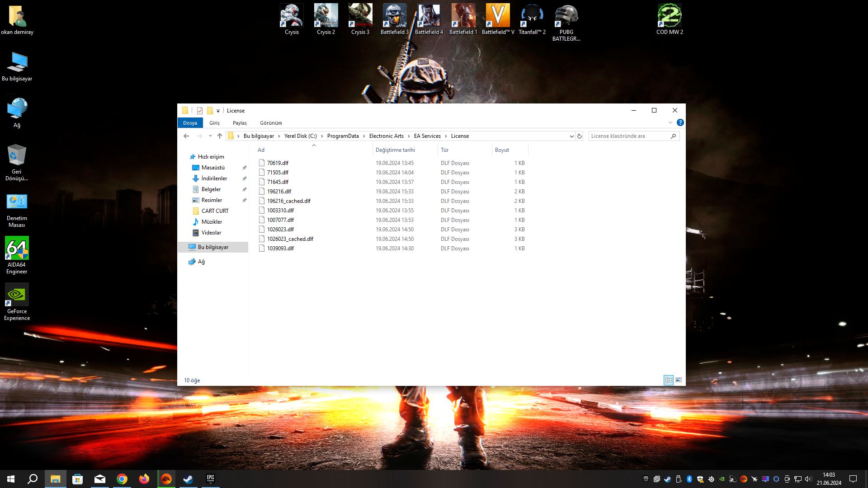
Task: Open recent locations dropdown arrow
Action: pyautogui.click(x=210, y=136)
